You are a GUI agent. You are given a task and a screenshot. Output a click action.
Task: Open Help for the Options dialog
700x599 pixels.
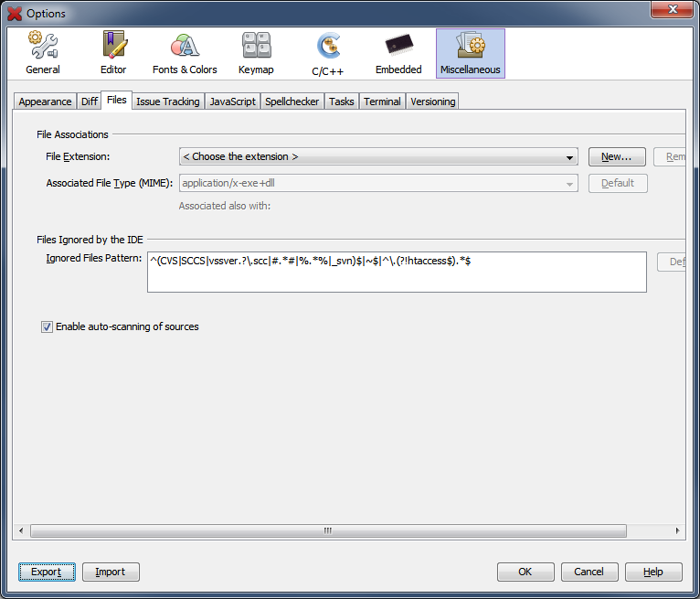tap(653, 572)
